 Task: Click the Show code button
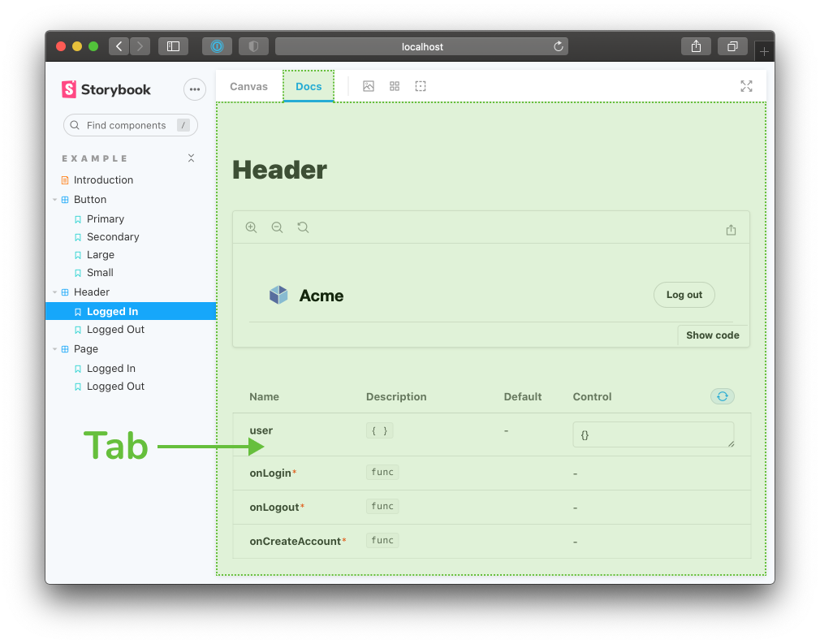713,335
